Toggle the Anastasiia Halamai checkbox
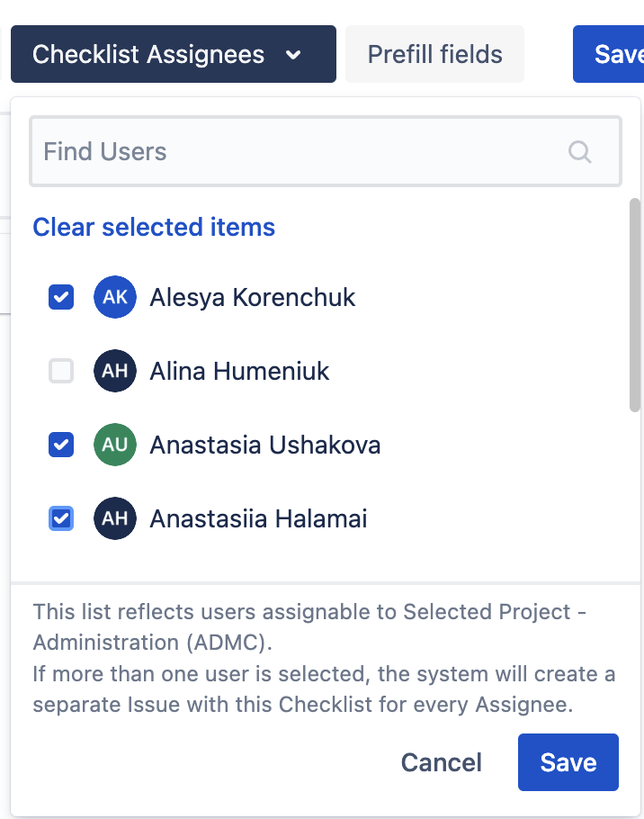This screenshot has height=819, width=644. click(61, 518)
